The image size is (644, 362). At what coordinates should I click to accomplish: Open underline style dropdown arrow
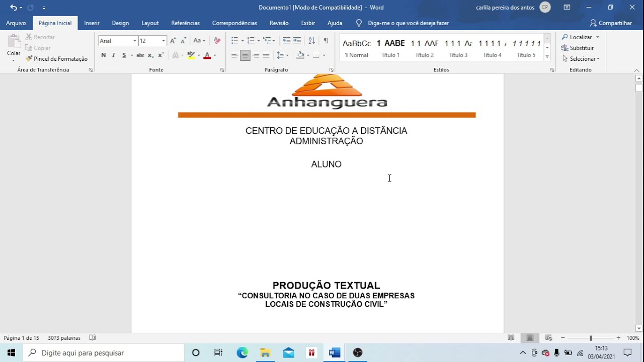132,55
